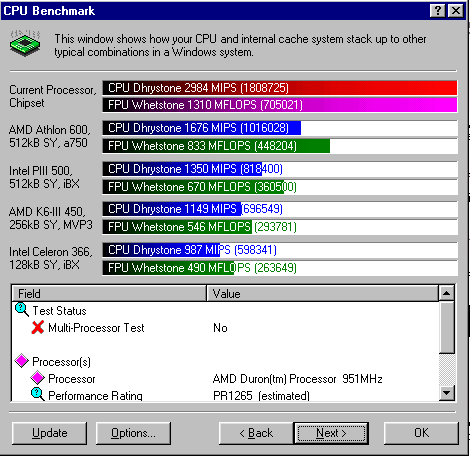Click the list scrollbar up arrow
This screenshot has width=470, height=457.
[447, 293]
